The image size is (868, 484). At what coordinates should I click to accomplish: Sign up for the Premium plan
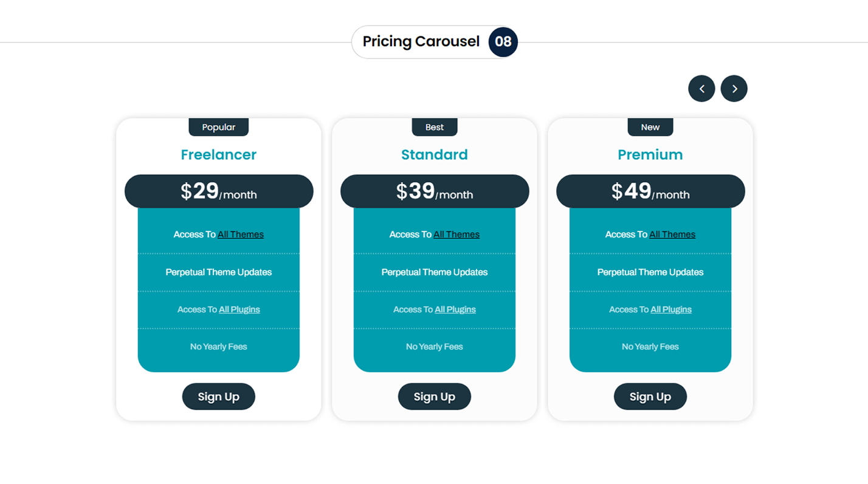650,397
